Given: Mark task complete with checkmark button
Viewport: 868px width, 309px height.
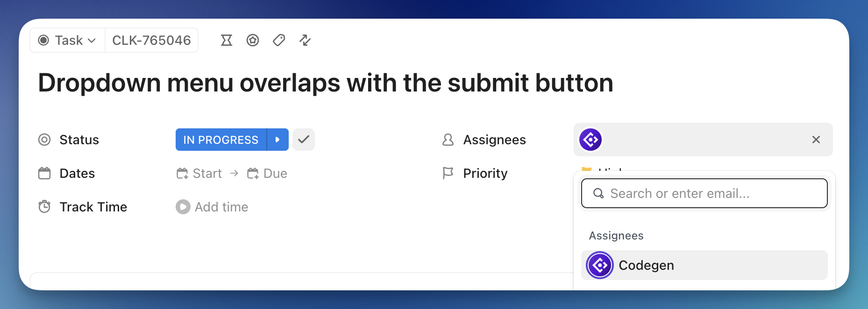Looking at the screenshot, I should coord(303,140).
